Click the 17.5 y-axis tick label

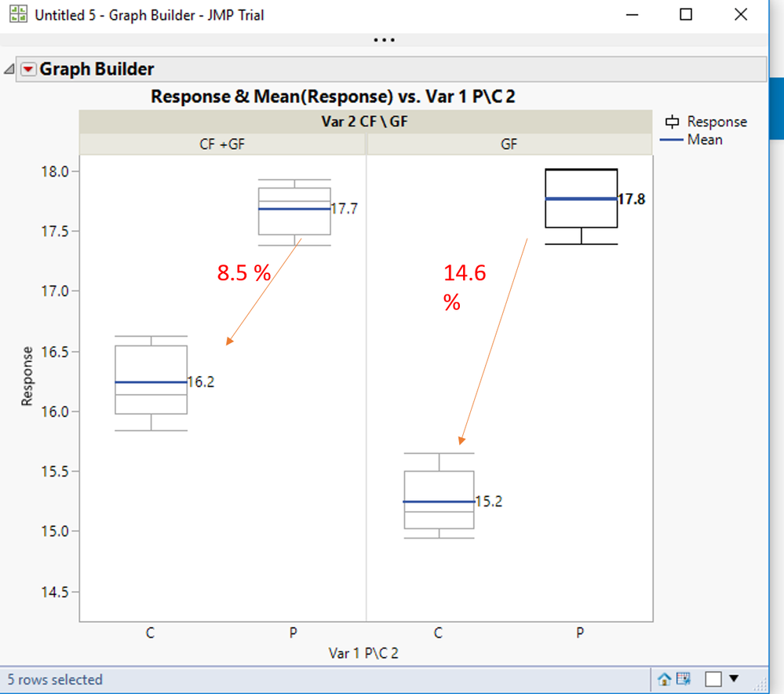pos(54,231)
